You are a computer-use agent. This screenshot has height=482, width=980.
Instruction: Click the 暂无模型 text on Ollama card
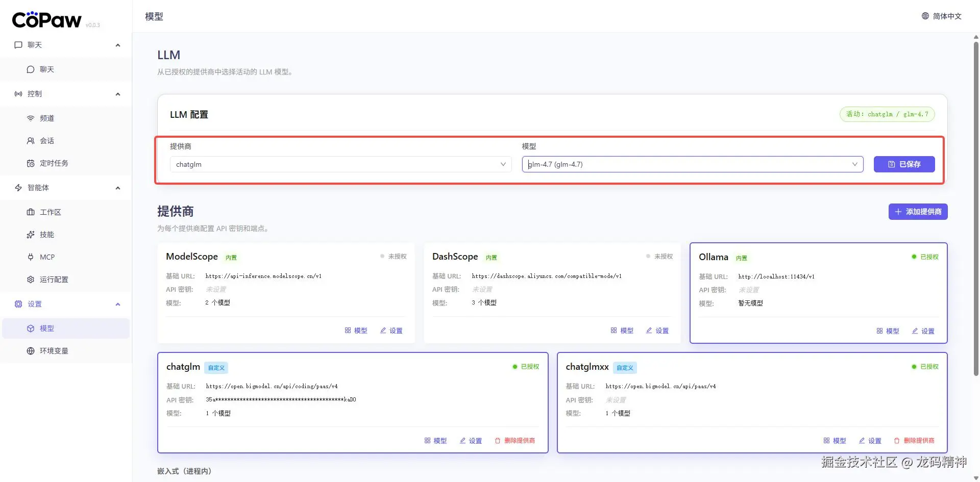[x=750, y=303]
